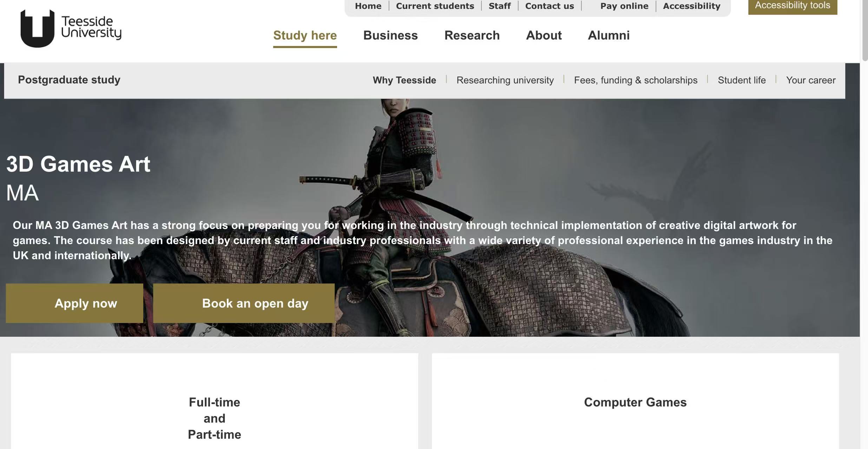Open the Why Teesside tab
The height and width of the screenshot is (449, 868).
pos(404,80)
